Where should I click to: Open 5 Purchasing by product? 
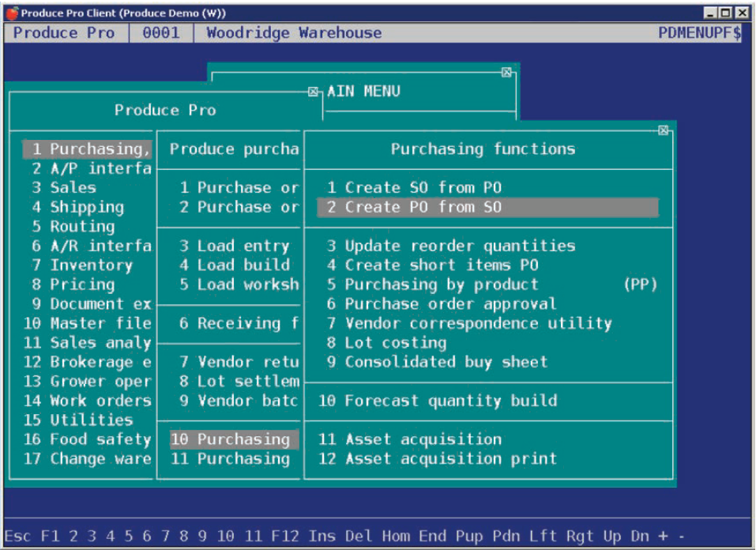pyautogui.click(x=492, y=284)
